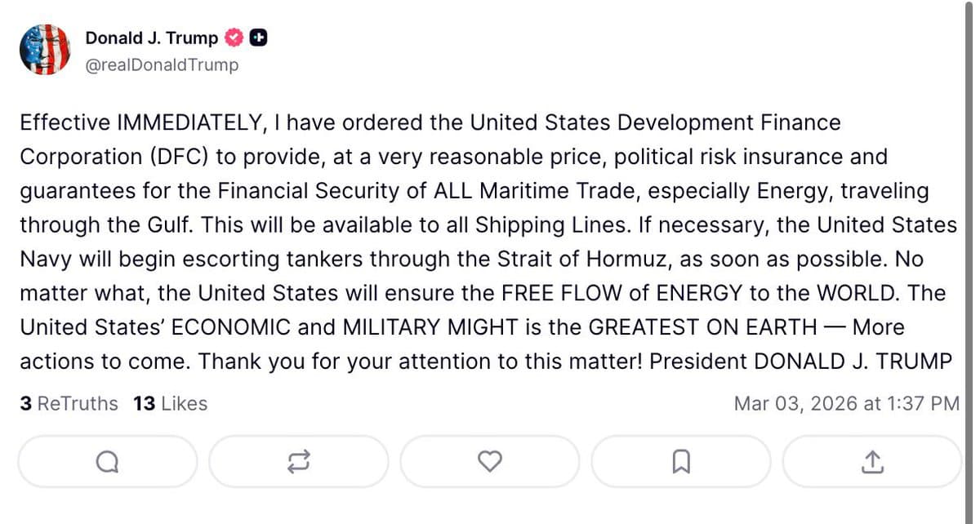The height and width of the screenshot is (524, 980).
Task: Select the @realDonaldTrump handle
Action: (161, 64)
